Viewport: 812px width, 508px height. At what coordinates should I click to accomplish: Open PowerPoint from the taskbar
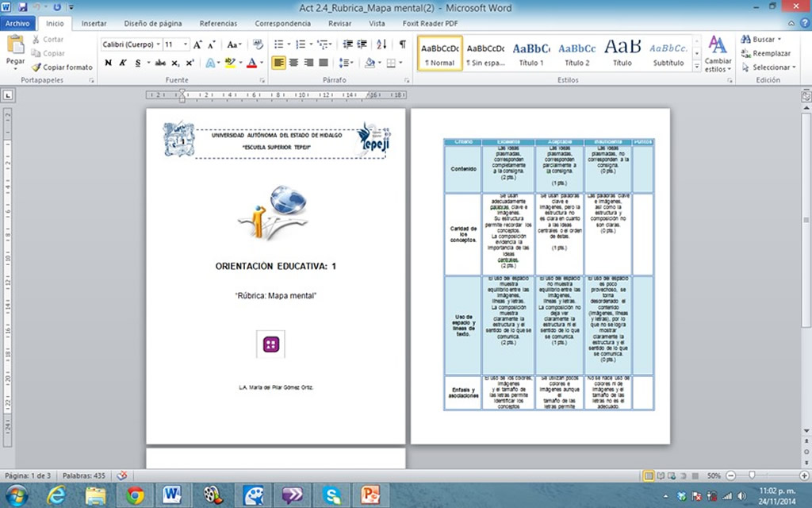click(x=369, y=495)
